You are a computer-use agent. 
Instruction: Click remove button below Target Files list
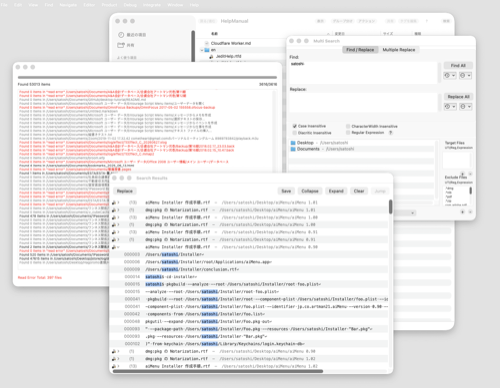click(470, 174)
